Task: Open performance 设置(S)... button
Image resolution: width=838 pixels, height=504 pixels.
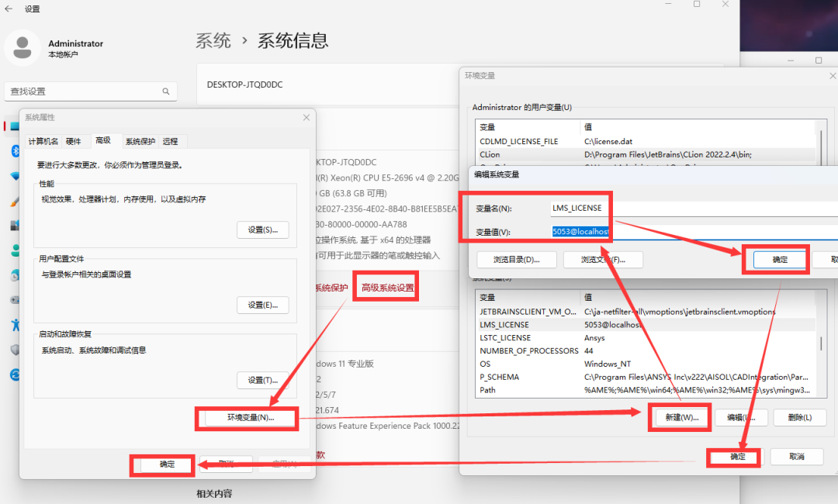Action: [262, 230]
